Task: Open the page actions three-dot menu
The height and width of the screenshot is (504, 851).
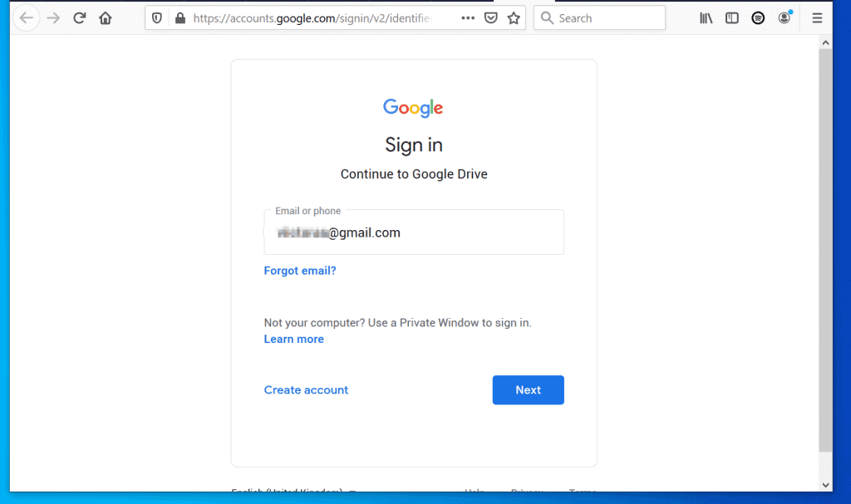Action: (468, 18)
